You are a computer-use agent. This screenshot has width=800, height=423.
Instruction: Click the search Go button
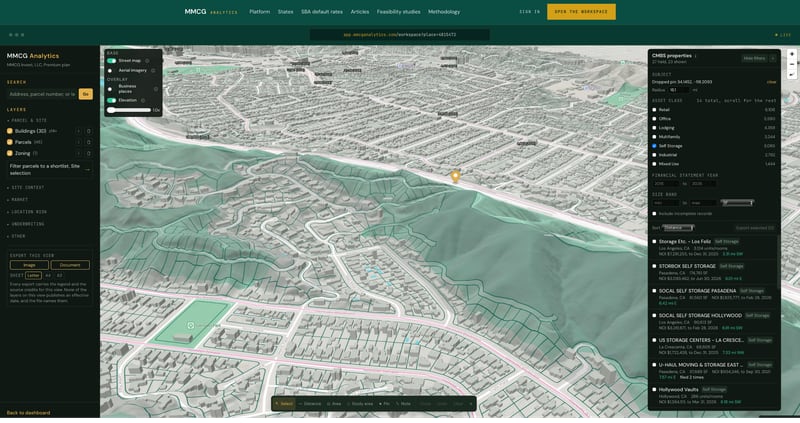86,94
